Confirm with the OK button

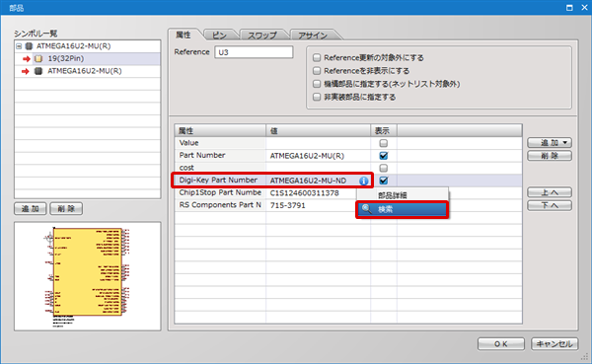click(x=501, y=344)
